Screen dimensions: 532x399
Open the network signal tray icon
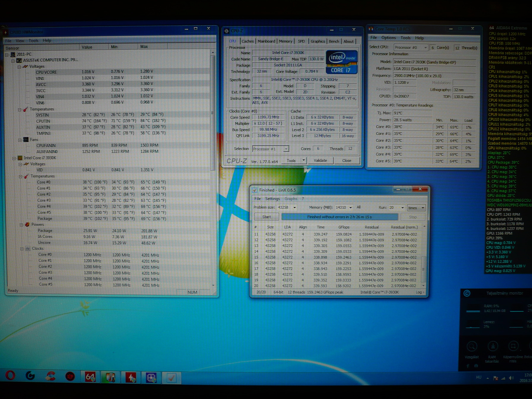point(503,378)
